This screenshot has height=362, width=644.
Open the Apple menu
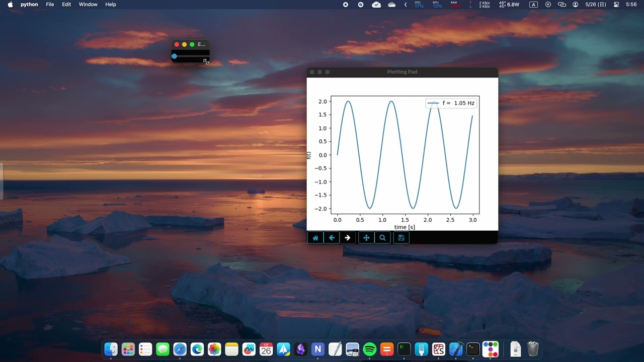pos(10,5)
